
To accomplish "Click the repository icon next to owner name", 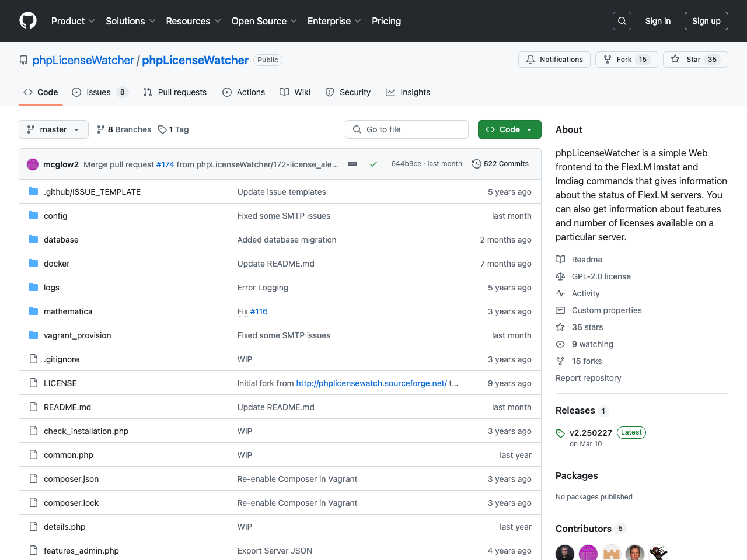I will (23, 60).
